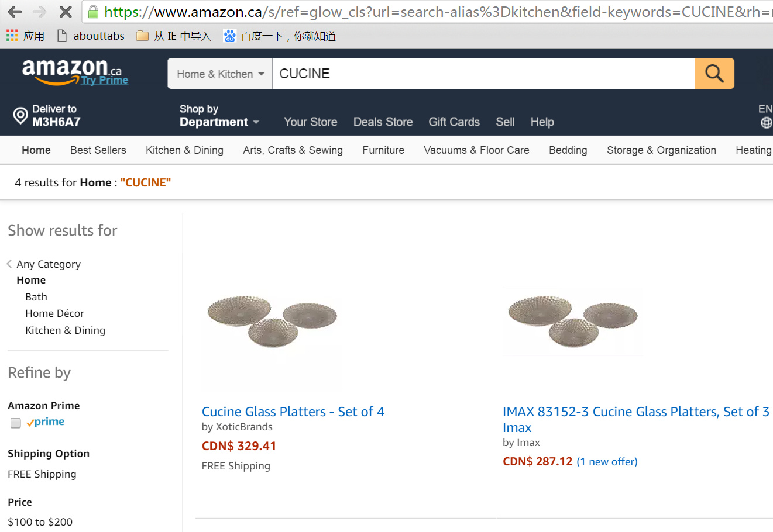Open the IMAX Cucine Glass Platters product image
This screenshot has height=532, width=773.
click(x=573, y=321)
